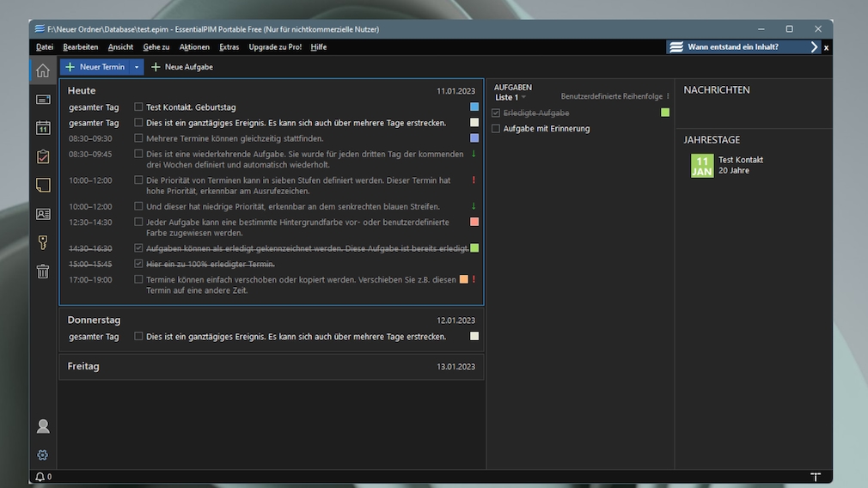The height and width of the screenshot is (488, 868).
Task: Open the 'Benutzerdefinierte Reihenfolge' sort options
Action: pyautogui.click(x=614, y=97)
